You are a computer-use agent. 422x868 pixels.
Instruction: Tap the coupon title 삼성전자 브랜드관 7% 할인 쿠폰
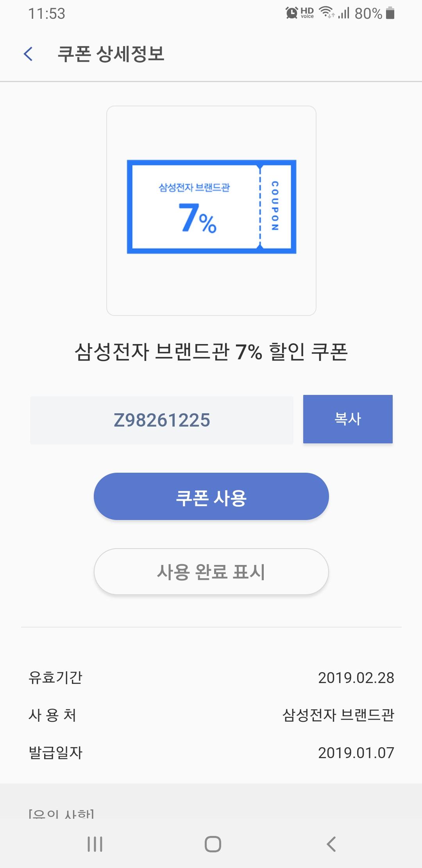click(211, 352)
